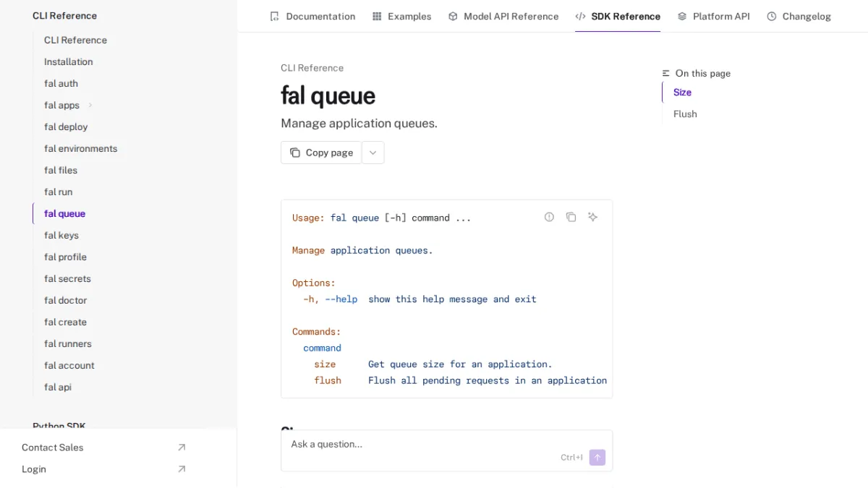Select fal files in sidebar
868x488 pixels.
point(61,170)
